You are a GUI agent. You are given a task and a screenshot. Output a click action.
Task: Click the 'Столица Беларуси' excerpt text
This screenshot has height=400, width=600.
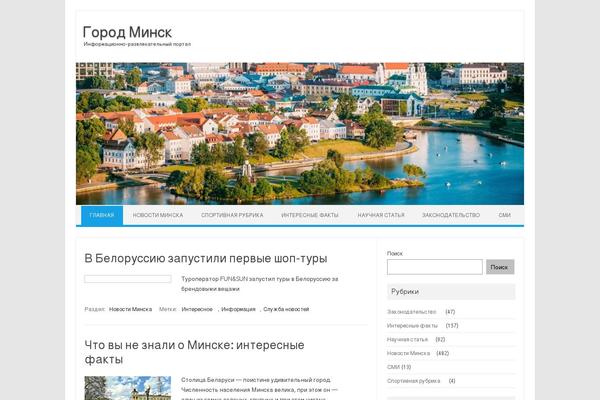[x=259, y=389]
